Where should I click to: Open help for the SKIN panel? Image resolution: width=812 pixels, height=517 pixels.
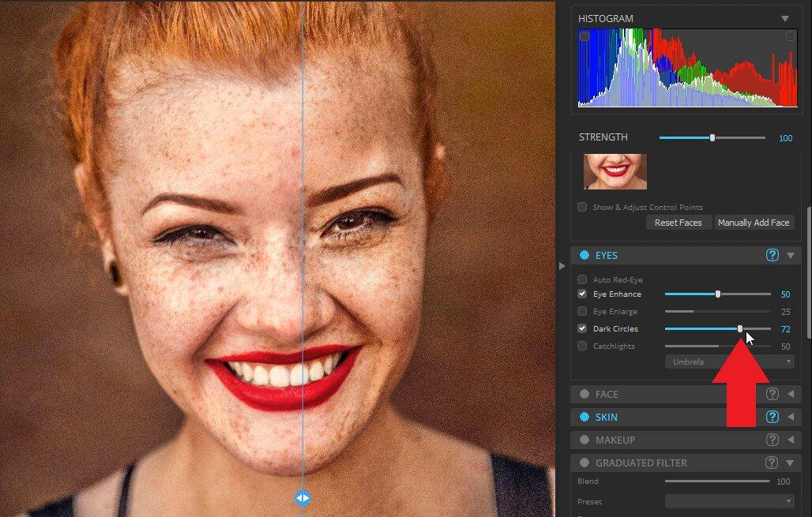coord(773,417)
